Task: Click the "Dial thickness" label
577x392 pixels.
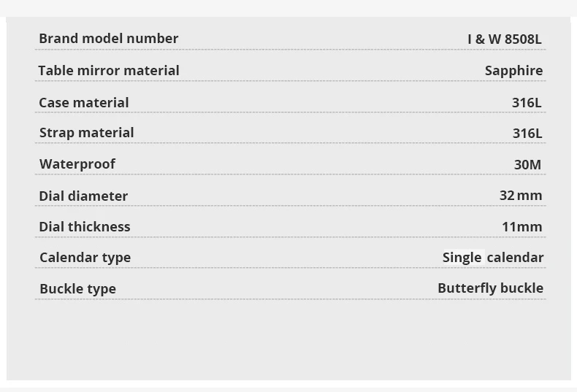Action: coord(84,227)
